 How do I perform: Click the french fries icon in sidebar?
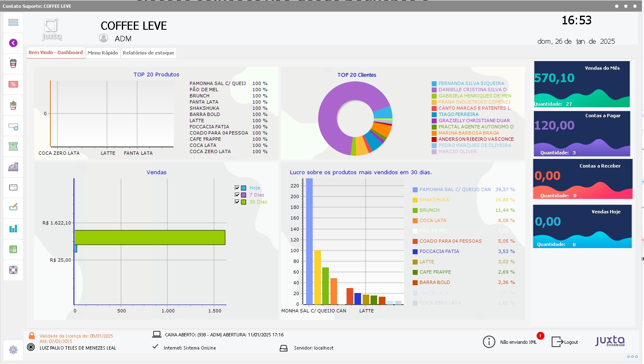coord(13,105)
